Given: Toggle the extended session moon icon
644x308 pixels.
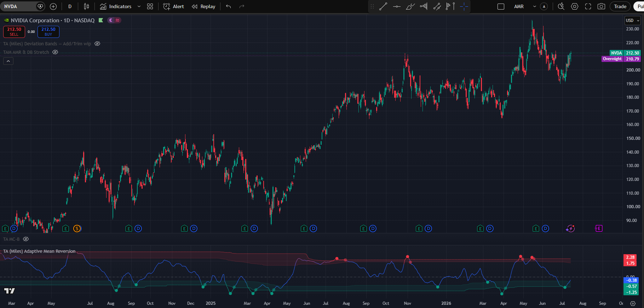Looking at the screenshot, I should 111,20.
